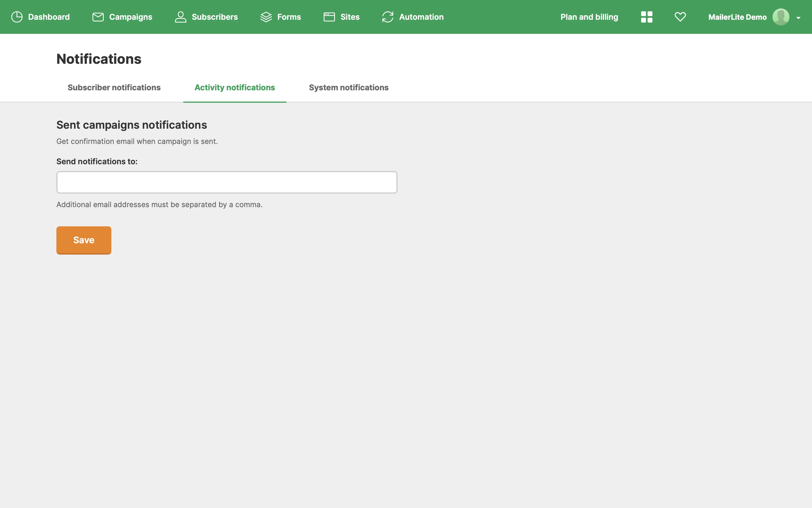Click 'Send notifications to:' label text
This screenshot has height=508, width=812.
pyautogui.click(x=97, y=162)
